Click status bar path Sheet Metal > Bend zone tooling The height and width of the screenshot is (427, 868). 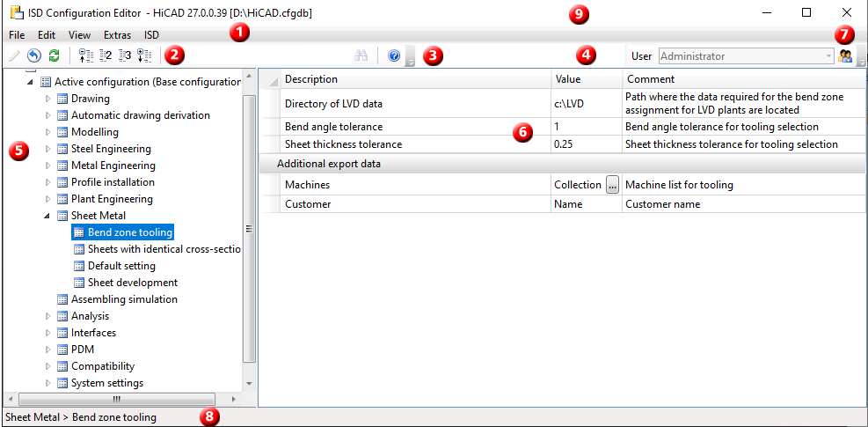[x=80, y=417]
